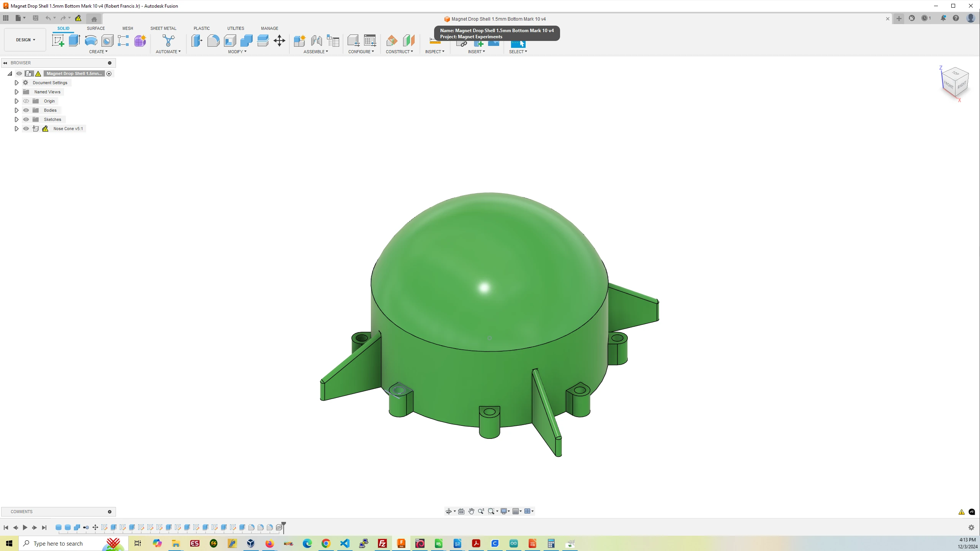Image resolution: width=980 pixels, height=551 pixels.
Task: Click the Windows search box
Action: [73, 543]
